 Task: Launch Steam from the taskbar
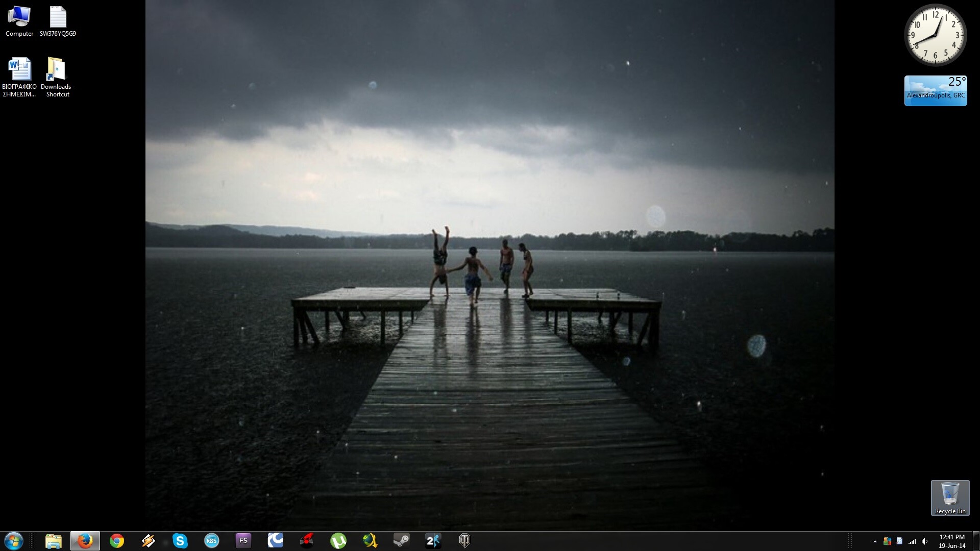pos(402,541)
